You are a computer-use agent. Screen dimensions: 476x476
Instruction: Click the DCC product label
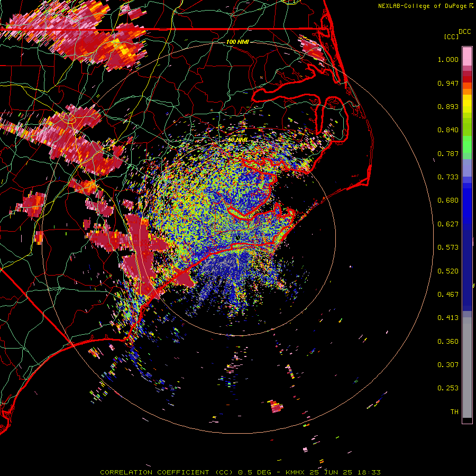pyautogui.click(x=464, y=32)
